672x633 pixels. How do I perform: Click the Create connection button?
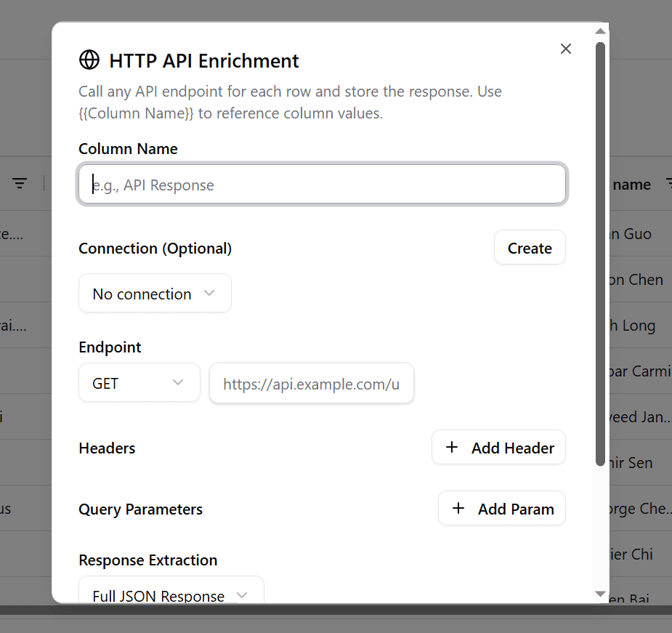(530, 247)
